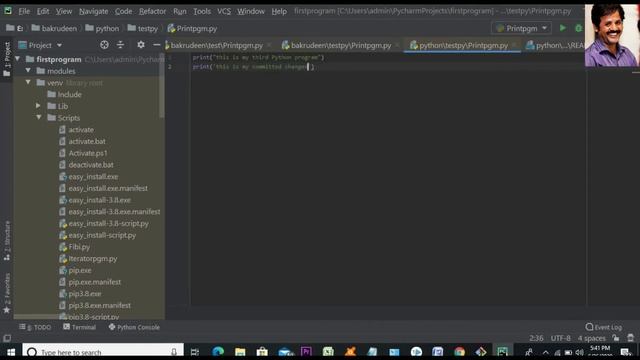Click volume icon in system tray

point(580,352)
